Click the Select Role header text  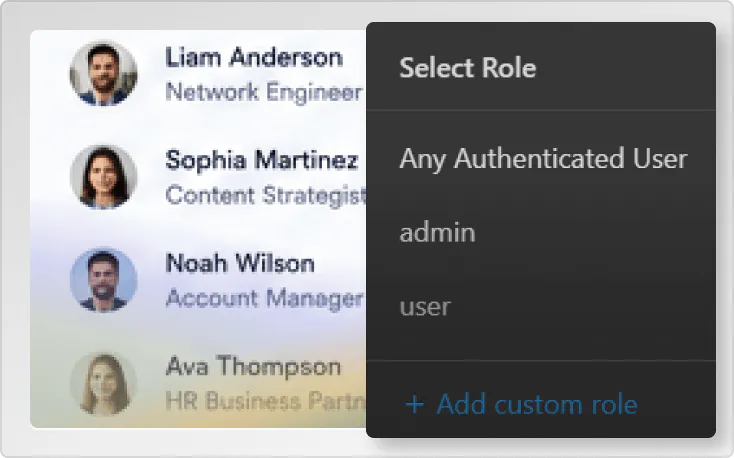468,68
